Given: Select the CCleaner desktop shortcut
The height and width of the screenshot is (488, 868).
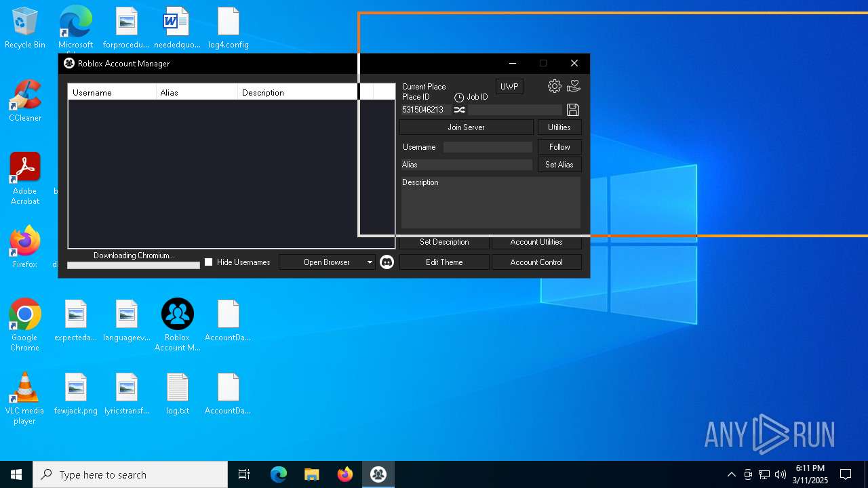Looking at the screenshot, I should [25, 102].
